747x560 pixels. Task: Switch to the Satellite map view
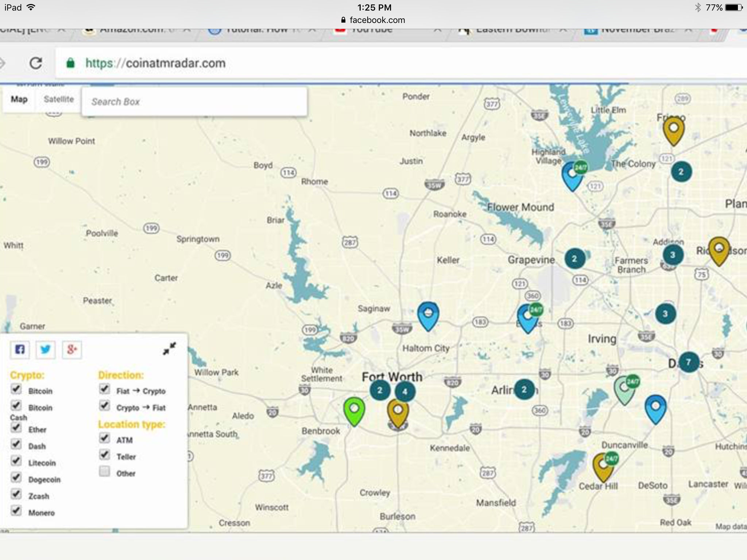coord(58,99)
